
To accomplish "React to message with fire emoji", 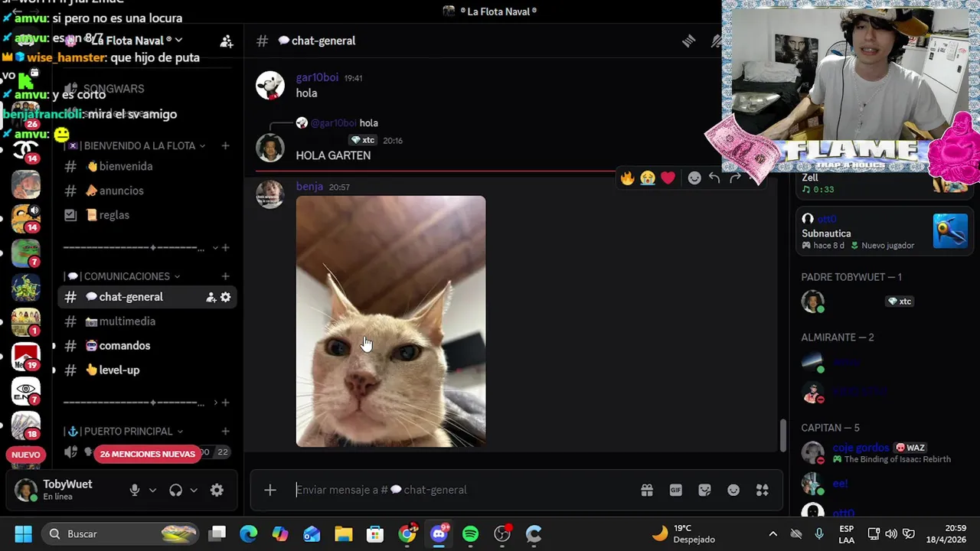I will coord(628,178).
